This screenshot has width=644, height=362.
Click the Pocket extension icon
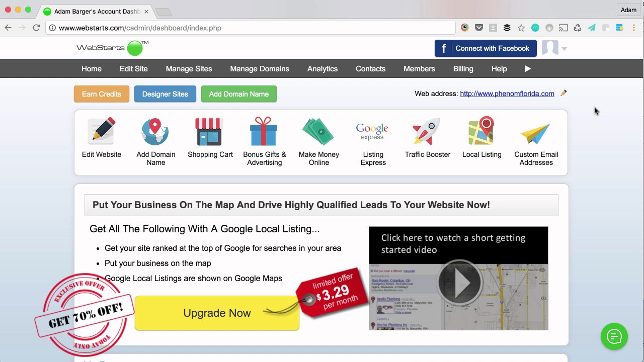(479, 28)
